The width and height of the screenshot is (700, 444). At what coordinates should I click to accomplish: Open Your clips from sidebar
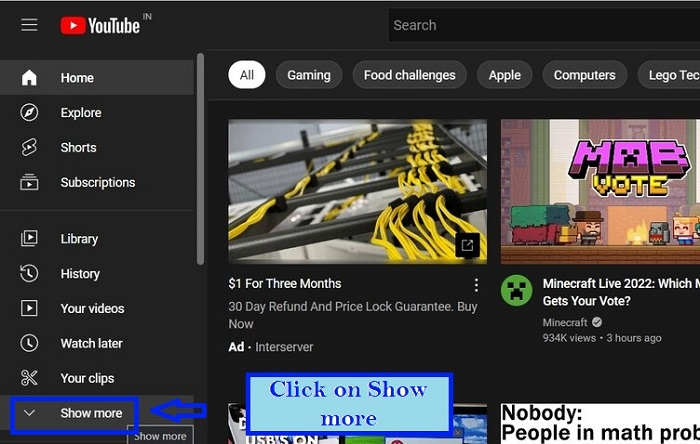pyautogui.click(x=97, y=378)
